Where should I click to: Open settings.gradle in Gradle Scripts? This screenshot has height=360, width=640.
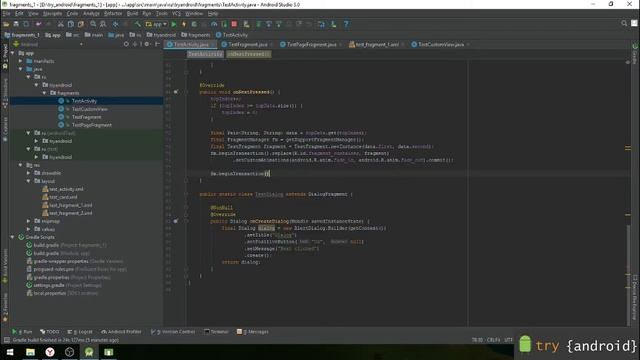coord(49,285)
